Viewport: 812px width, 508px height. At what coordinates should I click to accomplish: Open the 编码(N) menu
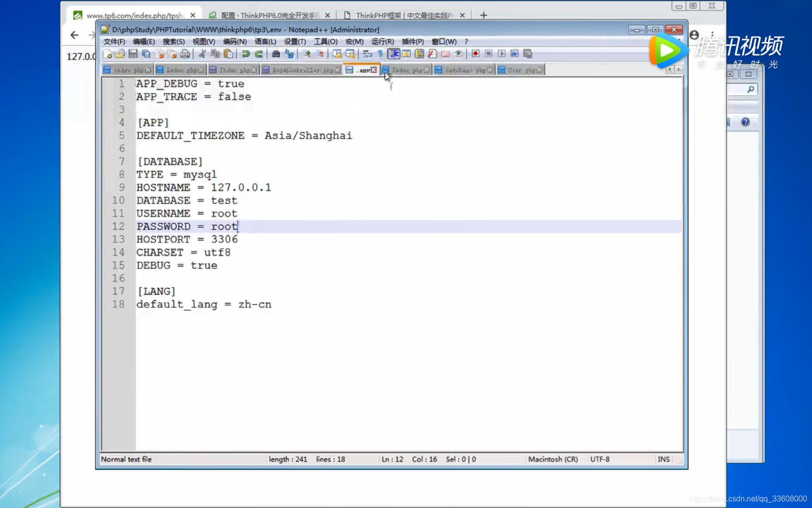(x=234, y=42)
